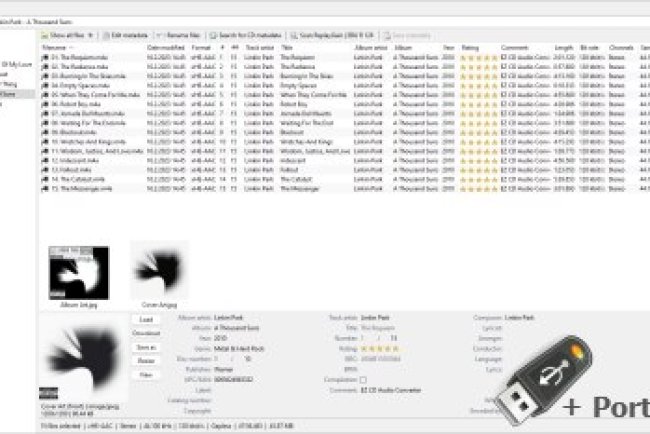Click the large cover art preview image
The width and height of the screenshot is (650, 434).
click(83, 357)
